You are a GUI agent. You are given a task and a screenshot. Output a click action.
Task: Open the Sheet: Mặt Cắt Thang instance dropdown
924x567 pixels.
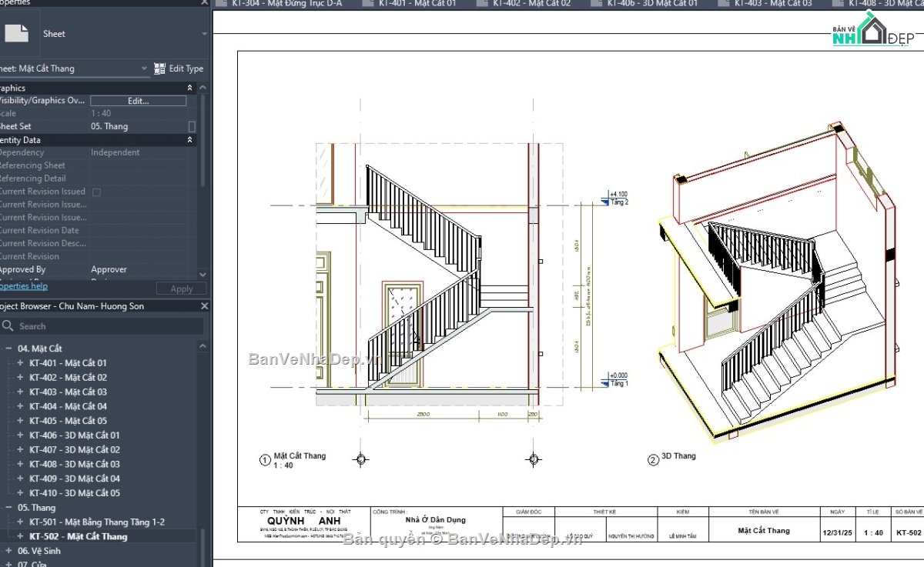[x=144, y=68]
